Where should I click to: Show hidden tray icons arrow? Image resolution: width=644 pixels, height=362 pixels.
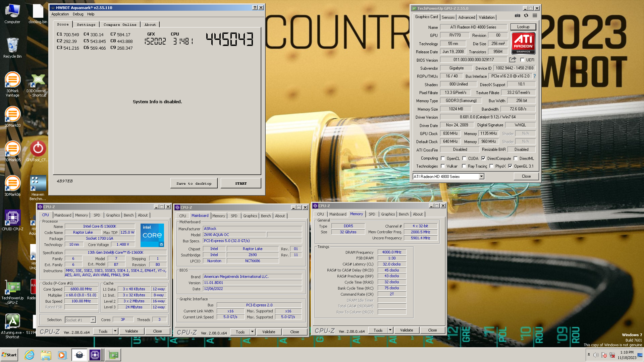tap(589, 355)
